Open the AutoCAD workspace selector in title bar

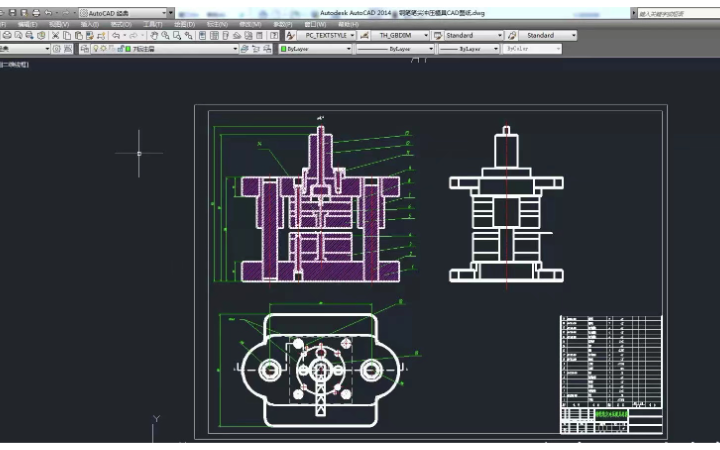123,13
